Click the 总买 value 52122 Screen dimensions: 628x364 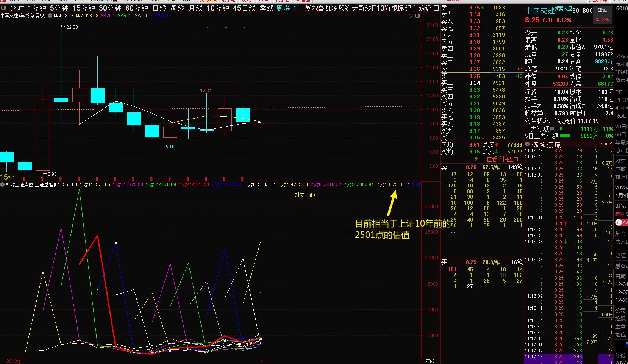point(514,152)
